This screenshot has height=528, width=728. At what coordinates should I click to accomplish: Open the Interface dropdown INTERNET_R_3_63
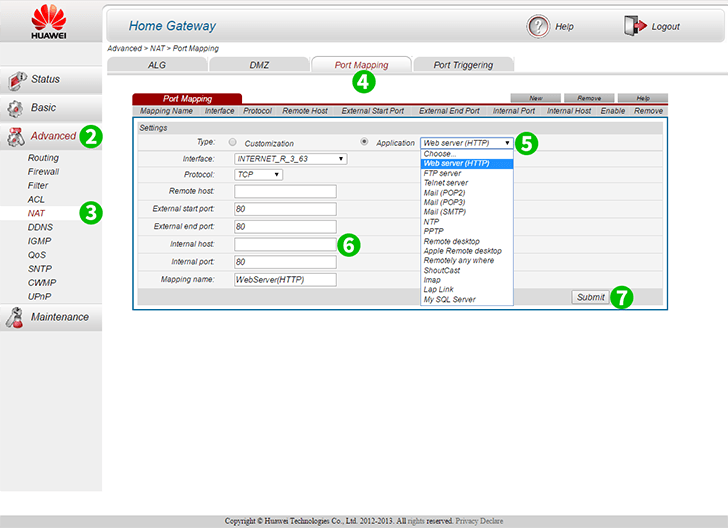291,159
